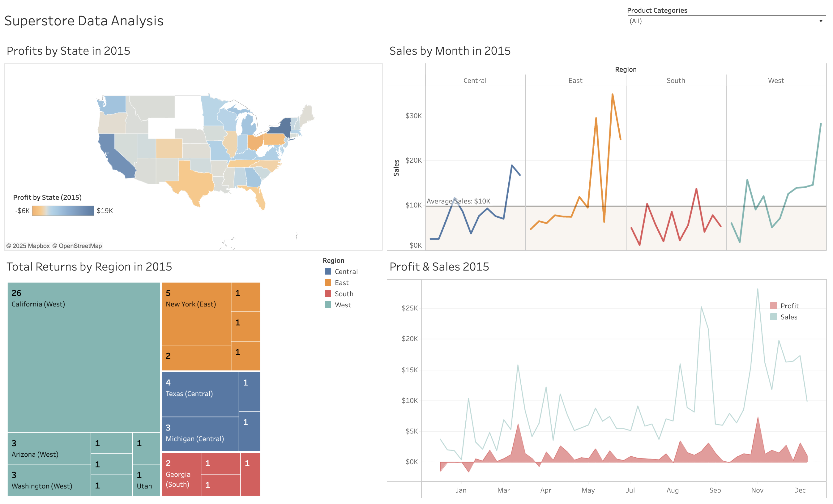Select the Michigan (Central) treemap block
Image resolution: width=833 pixels, height=504 pixels.
(200, 434)
